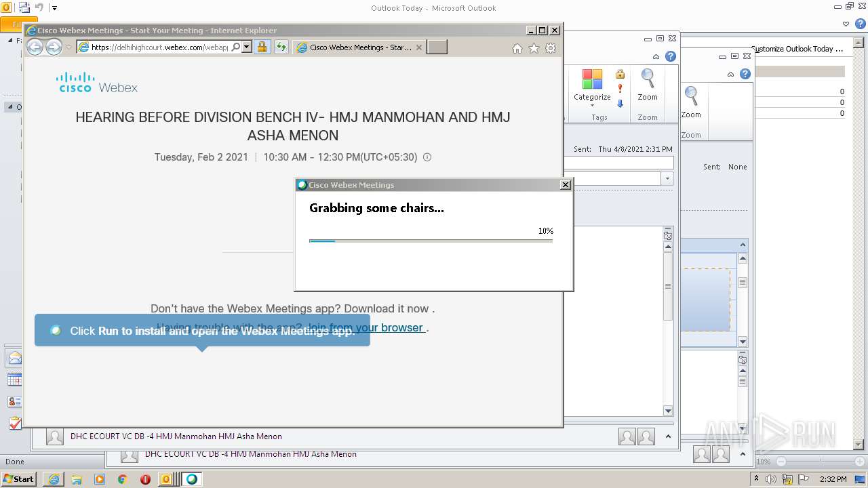Viewport: 868px width, 488px height.
Task: Open Windows Media Player from taskbar
Action: pos(100,479)
